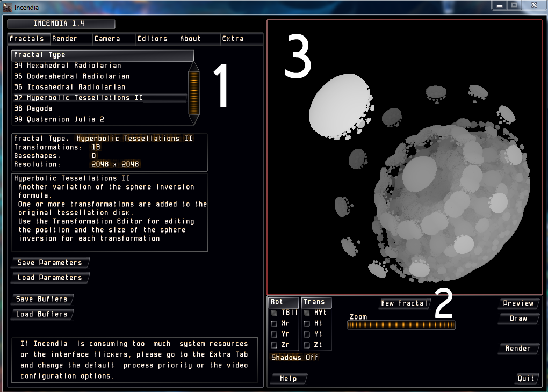
Task: Minimize the Incendia window
Action: click(500, 5)
